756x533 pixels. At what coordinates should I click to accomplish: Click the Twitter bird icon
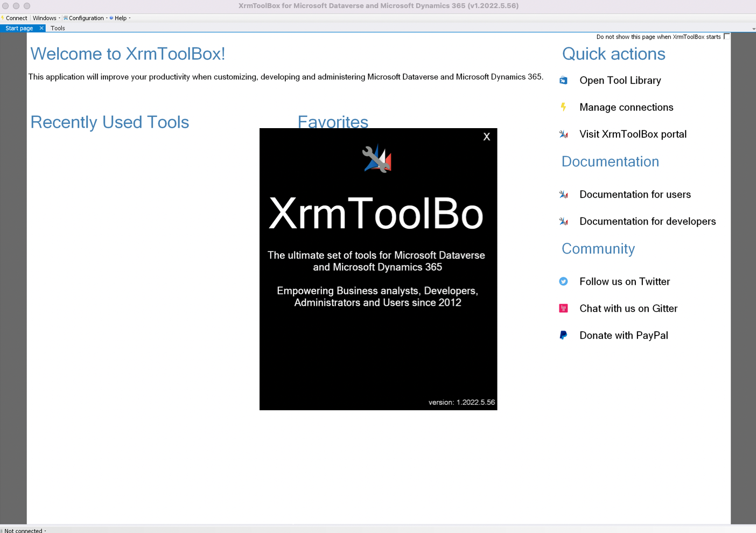563,282
